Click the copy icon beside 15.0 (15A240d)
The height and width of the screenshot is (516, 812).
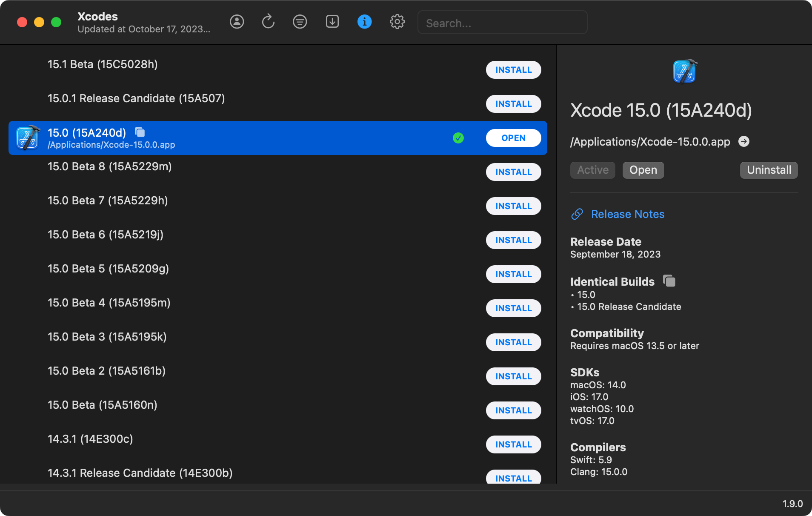140,132
